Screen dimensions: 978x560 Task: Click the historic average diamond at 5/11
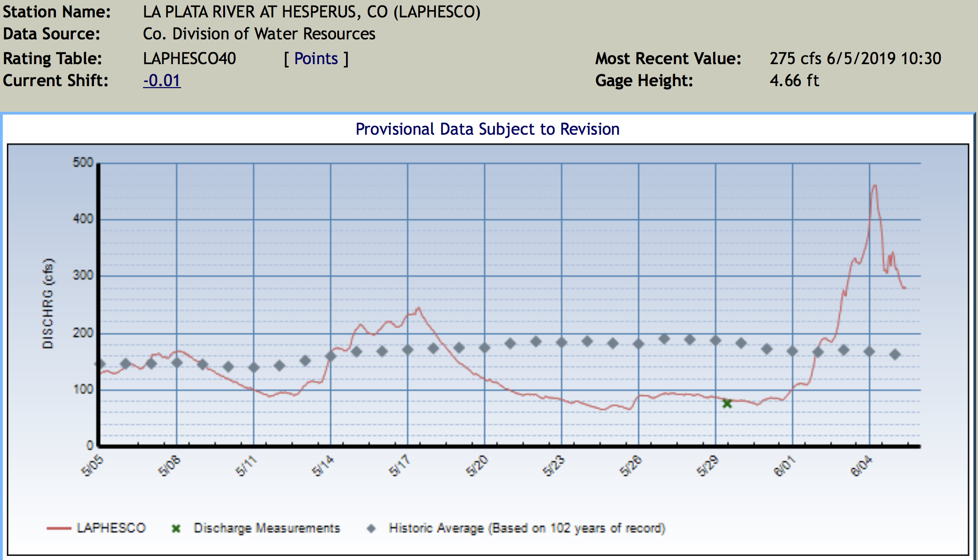coord(253,368)
